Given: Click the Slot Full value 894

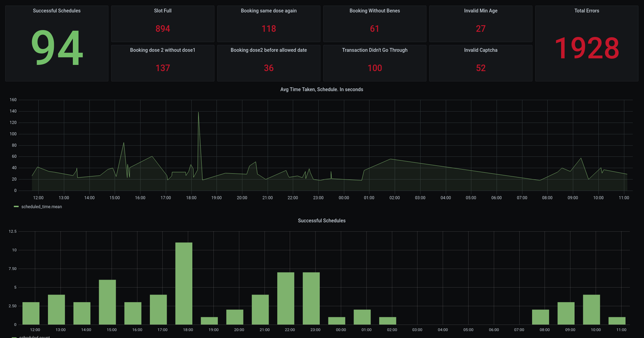Looking at the screenshot, I should [x=163, y=29].
